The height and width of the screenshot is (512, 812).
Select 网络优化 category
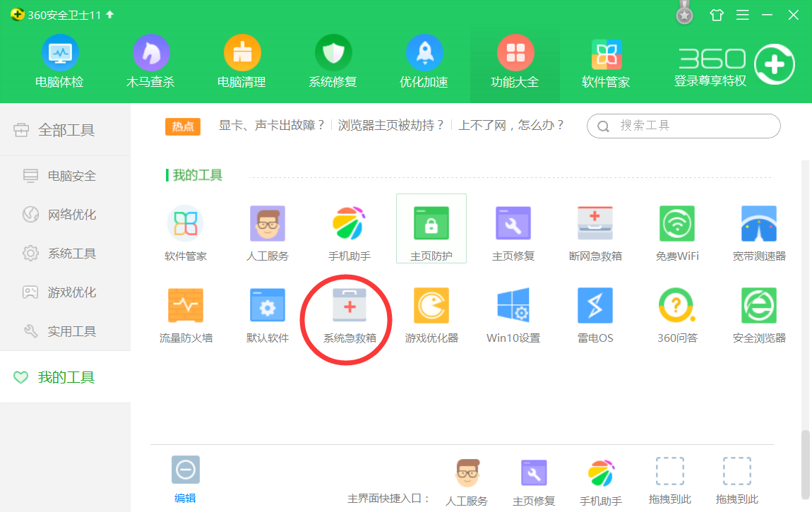pos(65,215)
